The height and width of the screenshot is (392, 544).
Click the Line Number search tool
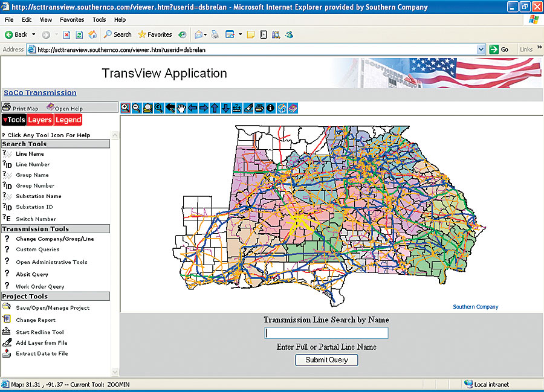click(x=33, y=164)
